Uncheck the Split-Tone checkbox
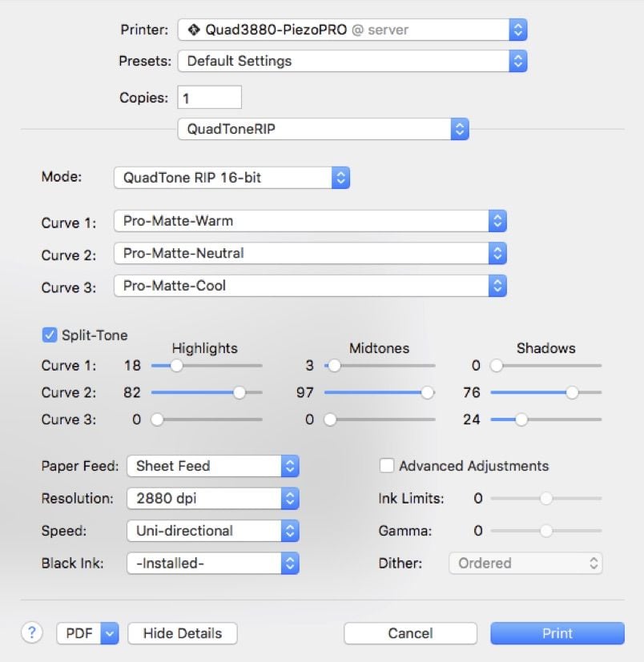The image size is (644, 662). pyautogui.click(x=50, y=335)
